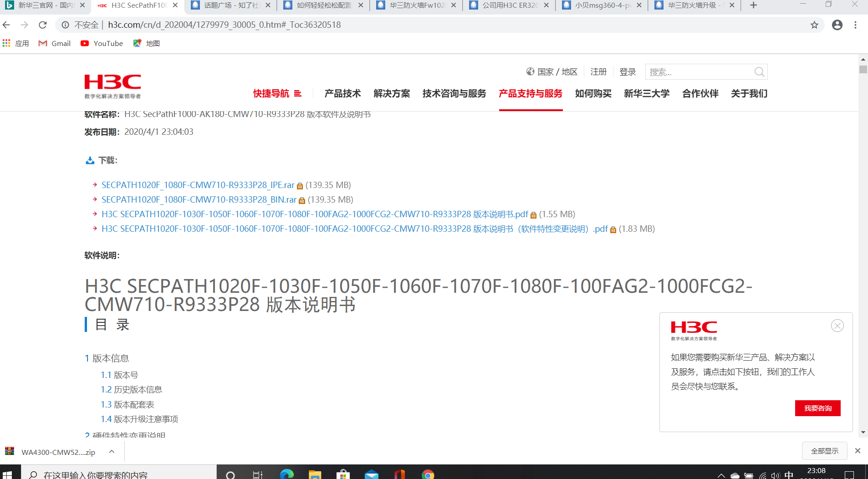Click the 登录 login link
This screenshot has width=868, height=479.
point(628,72)
